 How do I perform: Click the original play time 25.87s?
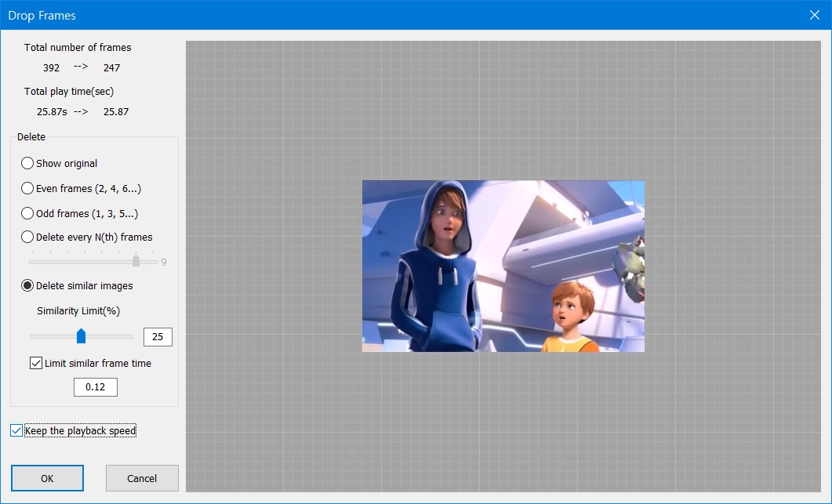coord(49,112)
